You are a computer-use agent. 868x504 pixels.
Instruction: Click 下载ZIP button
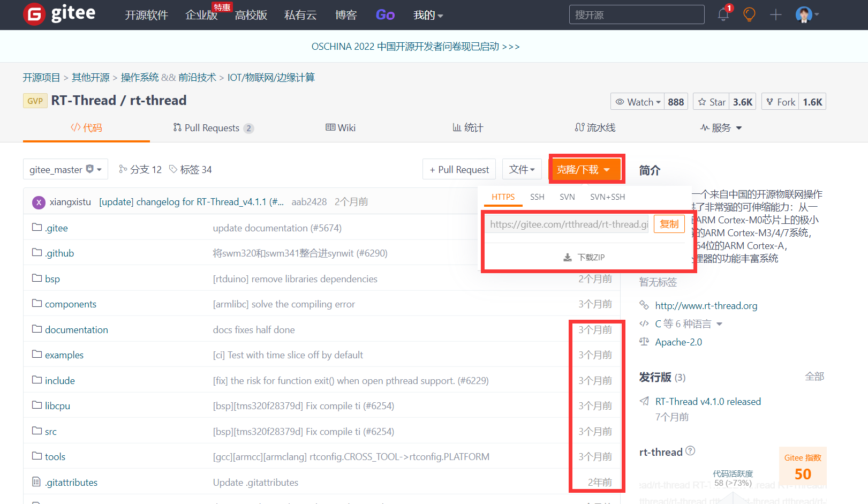(x=584, y=258)
